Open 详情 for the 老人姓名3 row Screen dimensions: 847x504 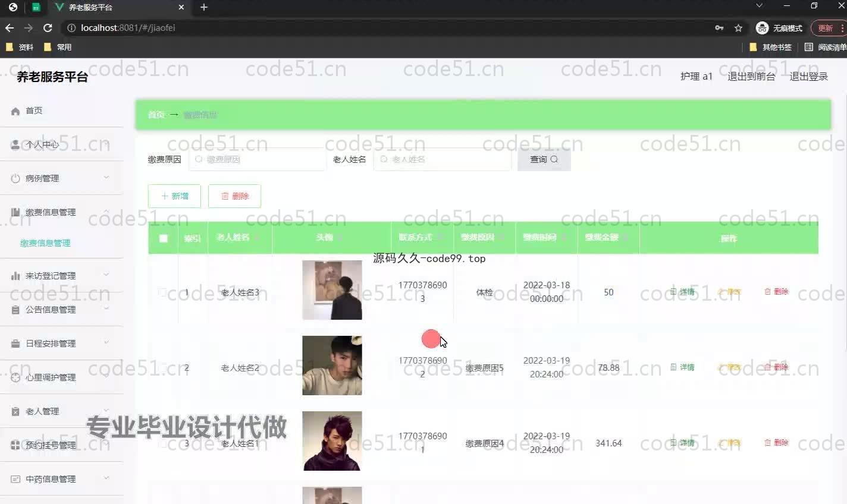tap(682, 292)
